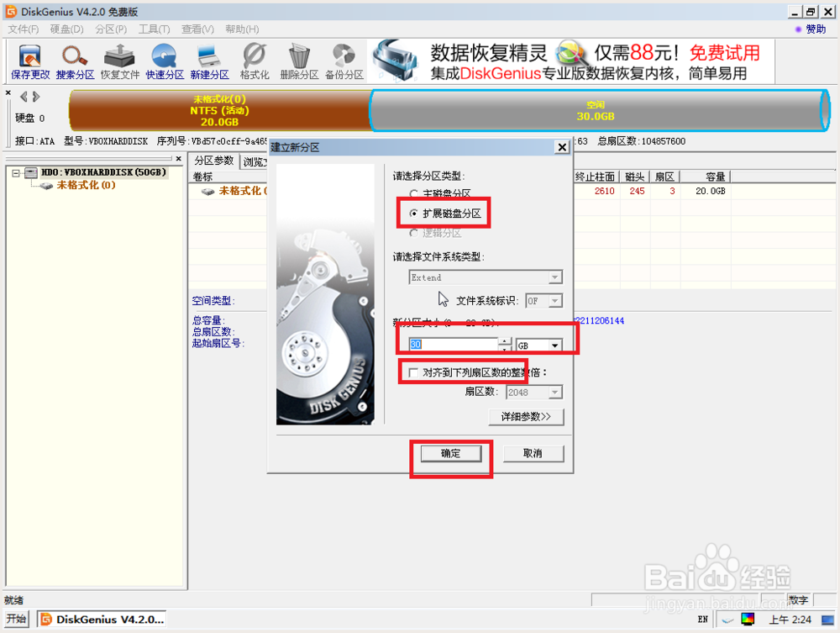Go to the previous disk arrow

point(24,97)
